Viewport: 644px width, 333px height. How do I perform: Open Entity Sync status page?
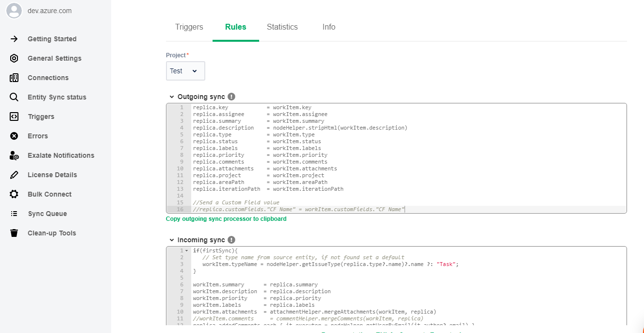point(57,97)
